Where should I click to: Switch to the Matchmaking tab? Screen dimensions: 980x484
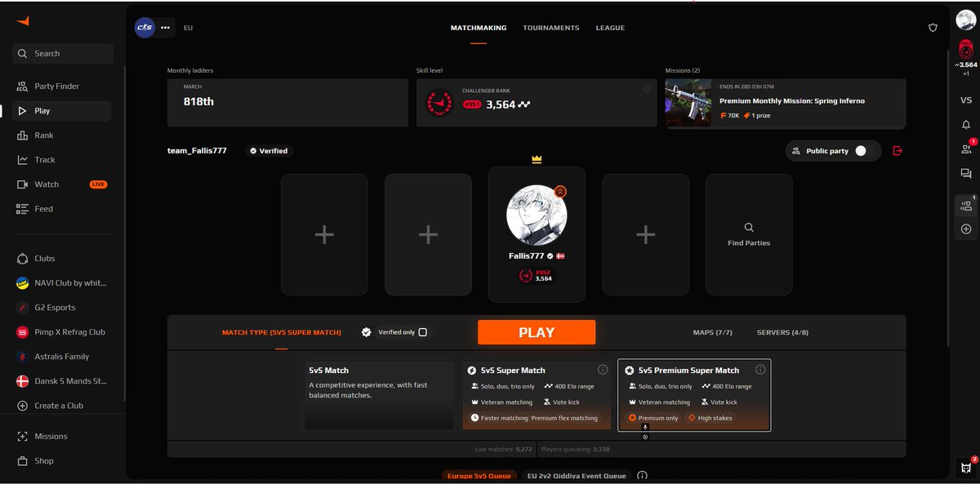click(479, 28)
